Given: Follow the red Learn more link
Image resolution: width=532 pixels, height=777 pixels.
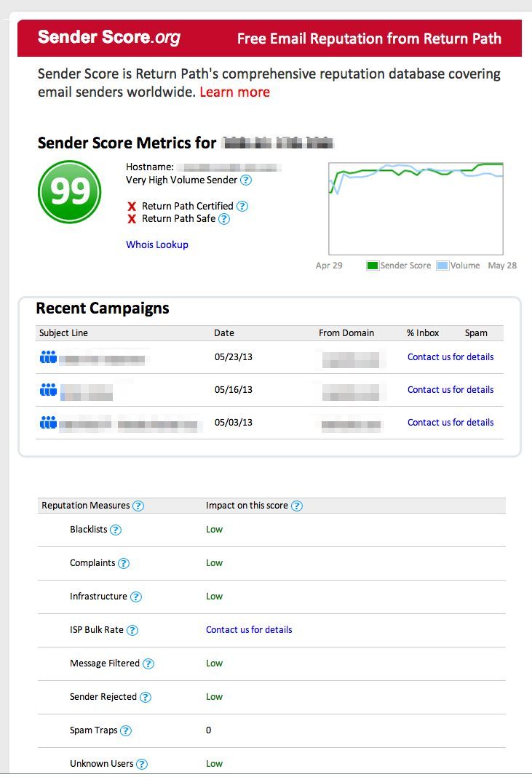Looking at the screenshot, I should (x=235, y=92).
